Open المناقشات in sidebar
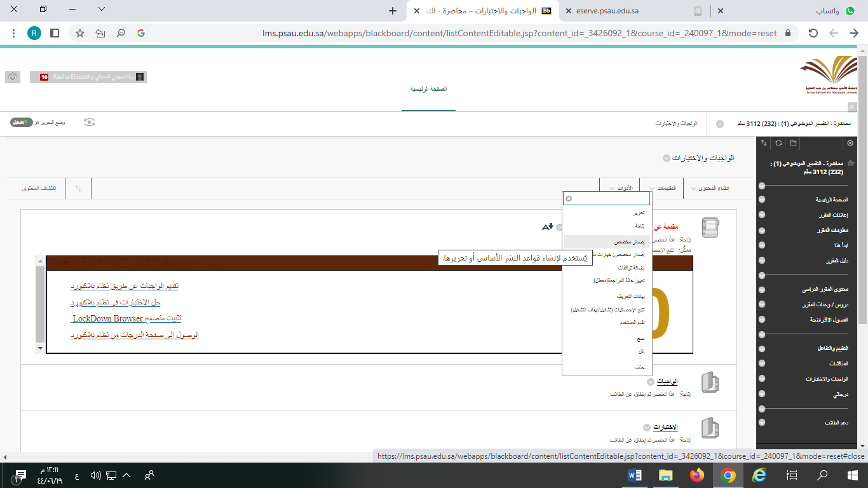The height and width of the screenshot is (488, 868). click(839, 363)
